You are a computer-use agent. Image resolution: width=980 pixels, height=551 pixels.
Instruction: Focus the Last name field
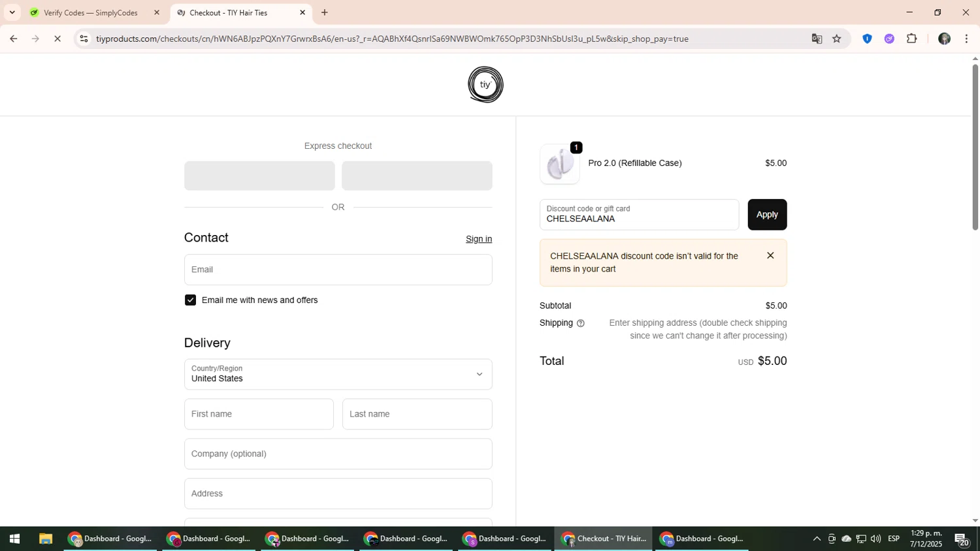[417, 414]
